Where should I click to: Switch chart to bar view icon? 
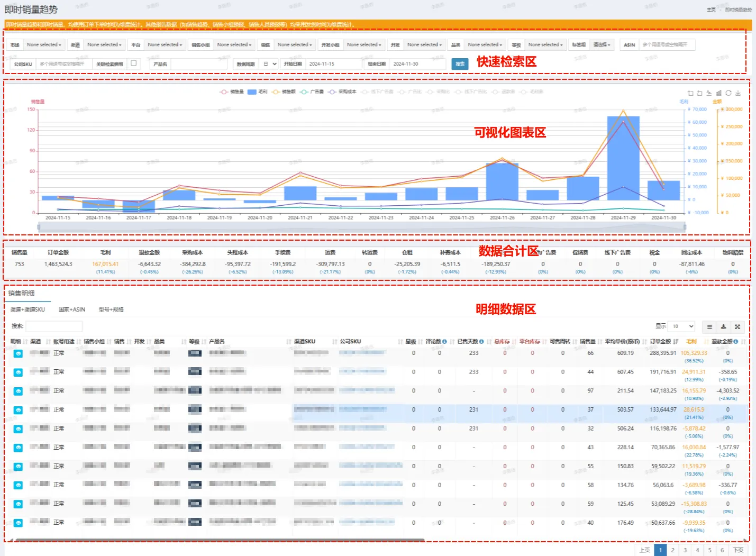click(719, 93)
